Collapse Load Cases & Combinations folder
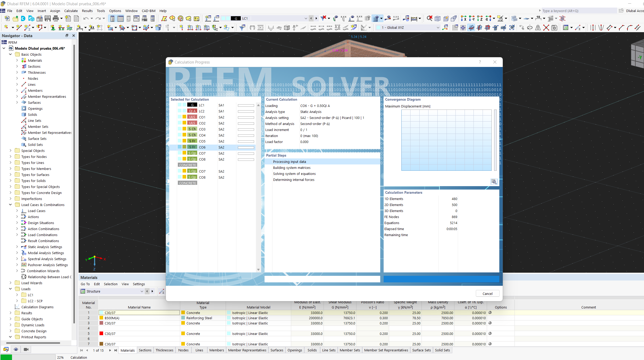Image resolution: width=644 pixels, height=360 pixels. click(10, 205)
